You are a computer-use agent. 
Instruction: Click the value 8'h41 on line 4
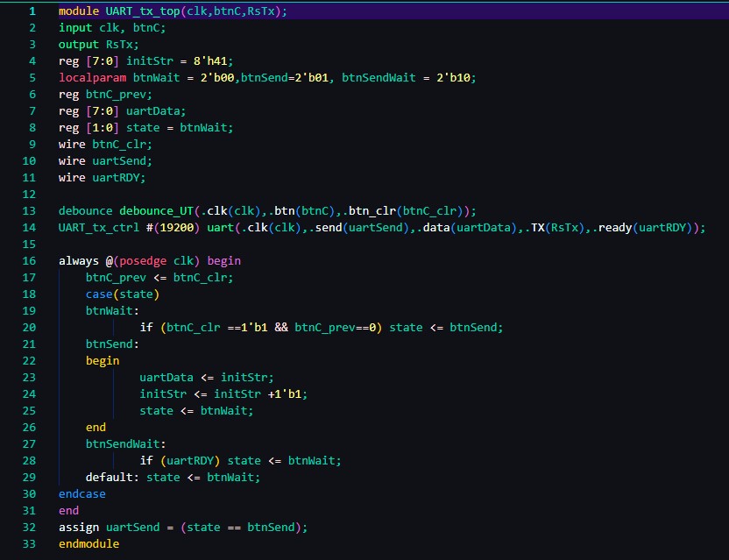coord(210,61)
